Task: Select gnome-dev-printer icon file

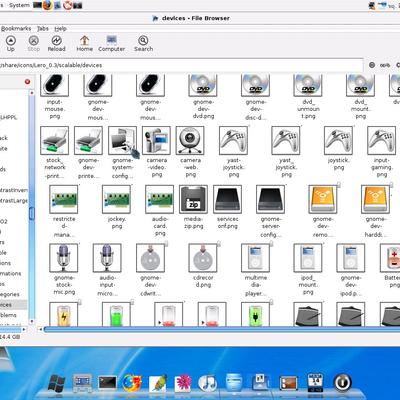Action: click(x=88, y=140)
